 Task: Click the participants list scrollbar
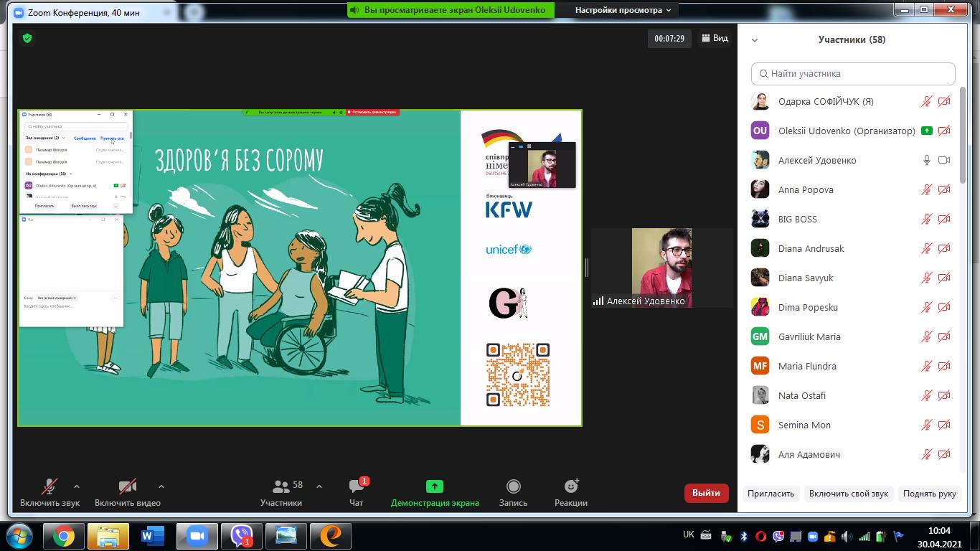click(963, 136)
